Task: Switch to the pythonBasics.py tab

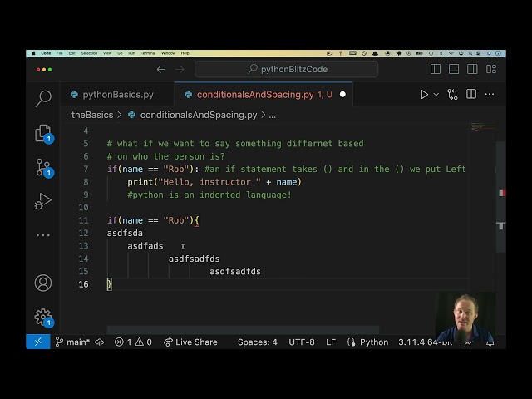Action: [117, 95]
